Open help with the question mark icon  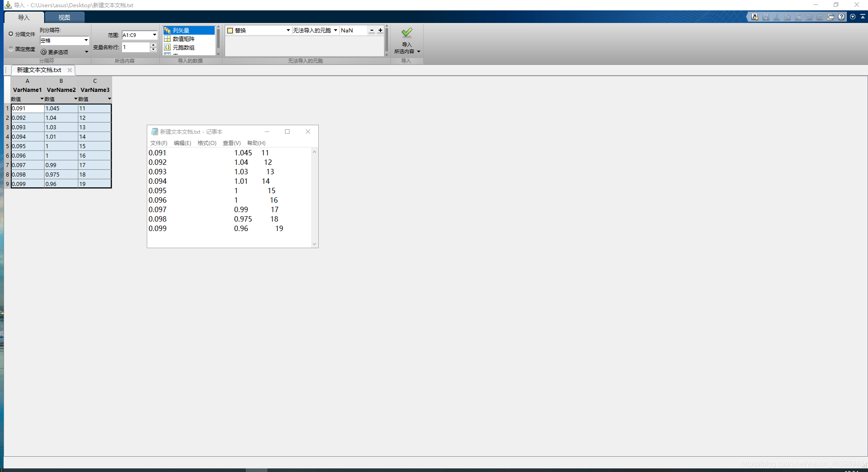(x=841, y=17)
